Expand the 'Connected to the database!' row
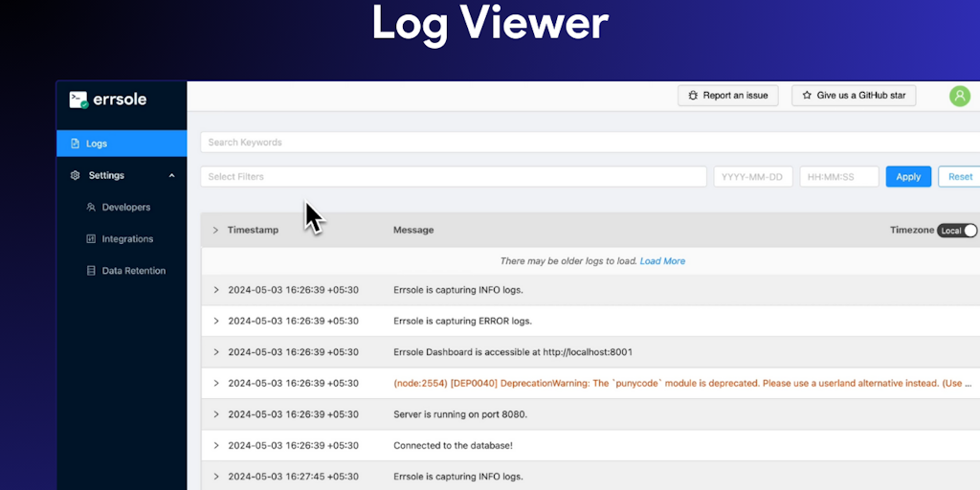The image size is (980, 490). pos(216,446)
